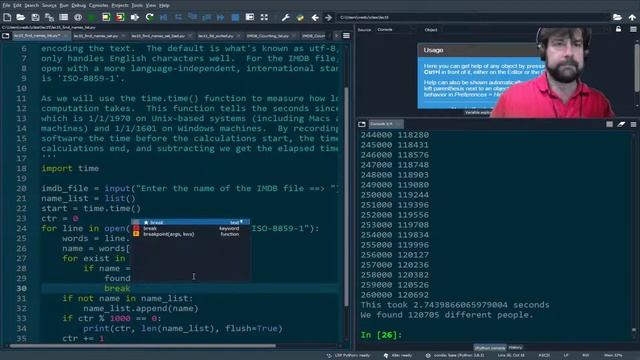This screenshot has width=640, height=360.
Task: Choose 'breakpoint(args, kws)' completion suggestion
Action: [191, 234]
